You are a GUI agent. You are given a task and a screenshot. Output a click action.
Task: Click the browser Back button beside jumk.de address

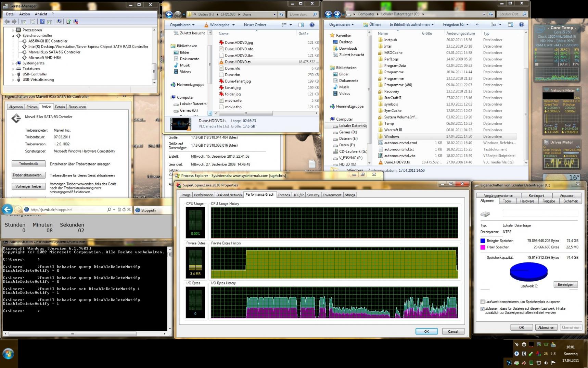coord(8,209)
